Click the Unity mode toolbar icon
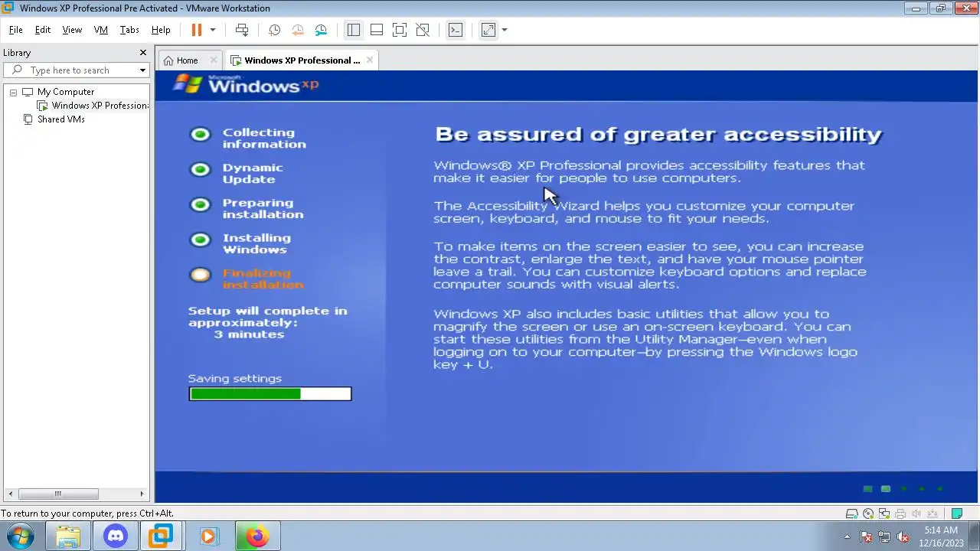Screen dimensions: 980x551 pos(423,30)
